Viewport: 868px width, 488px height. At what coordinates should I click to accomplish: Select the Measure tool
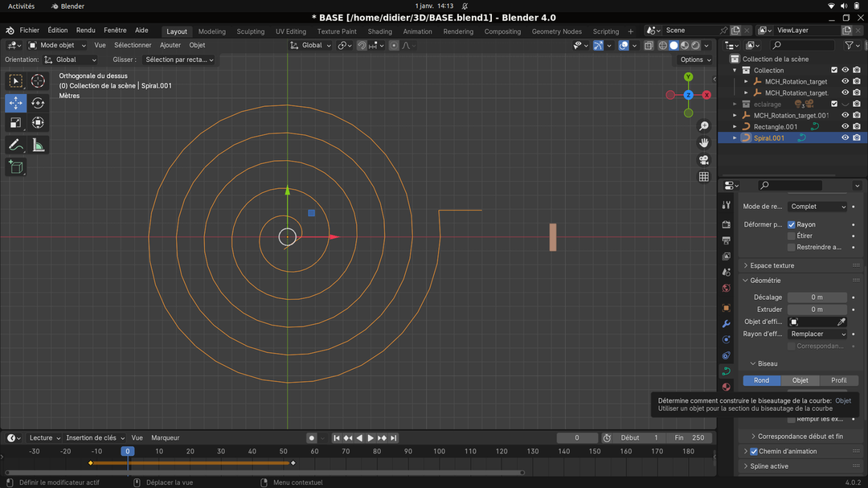pyautogui.click(x=38, y=145)
